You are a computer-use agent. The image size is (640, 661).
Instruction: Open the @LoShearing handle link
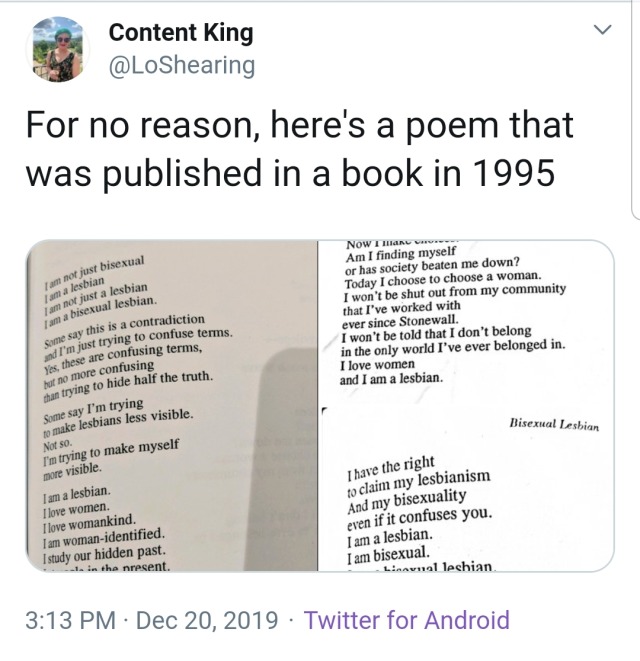click(x=182, y=66)
